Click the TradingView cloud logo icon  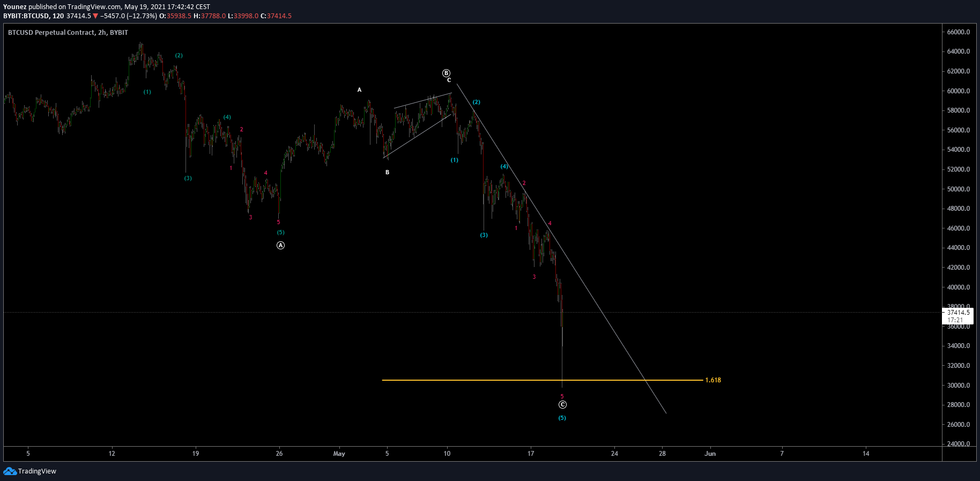pos(10,471)
